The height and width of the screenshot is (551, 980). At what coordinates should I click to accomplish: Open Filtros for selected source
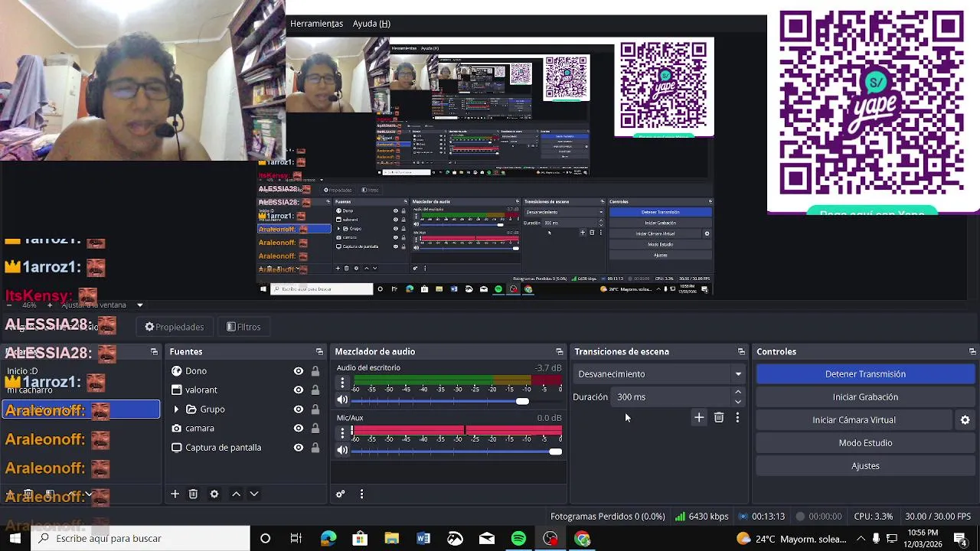pyautogui.click(x=243, y=327)
